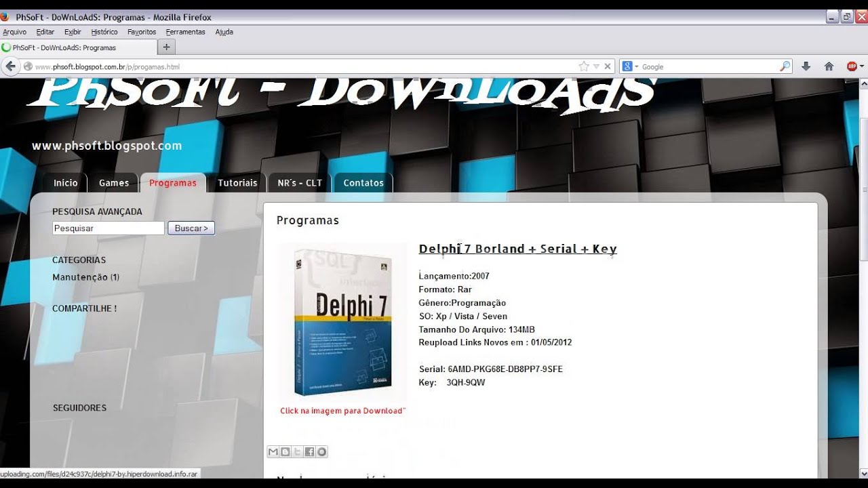Open the NR's - CLT tab

coord(300,183)
